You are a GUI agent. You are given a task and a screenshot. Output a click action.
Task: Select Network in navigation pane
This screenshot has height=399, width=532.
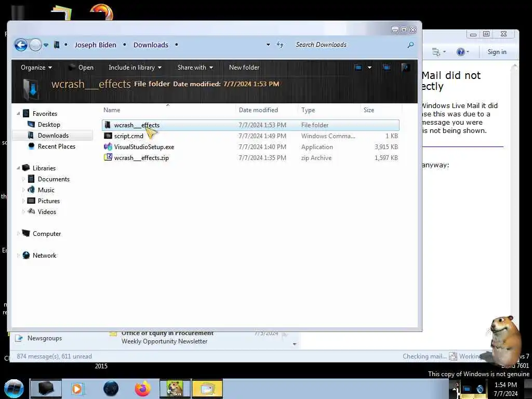44,256
